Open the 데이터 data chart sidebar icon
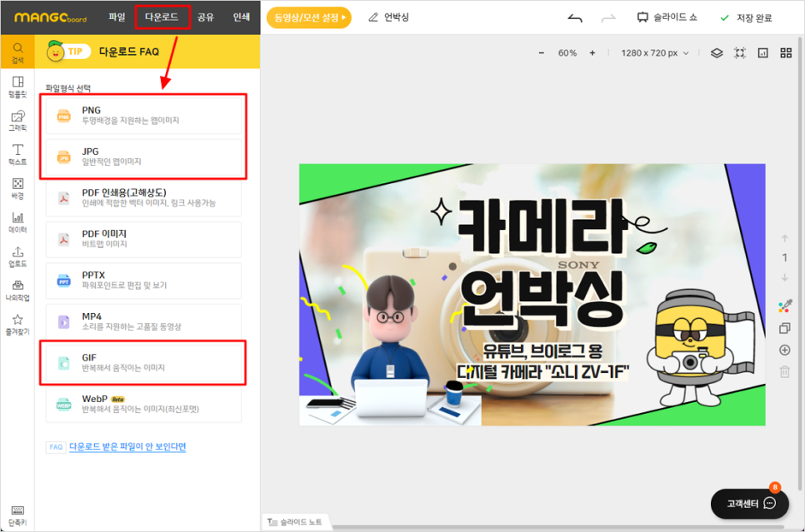Screen dimensions: 805x532 (17, 222)
